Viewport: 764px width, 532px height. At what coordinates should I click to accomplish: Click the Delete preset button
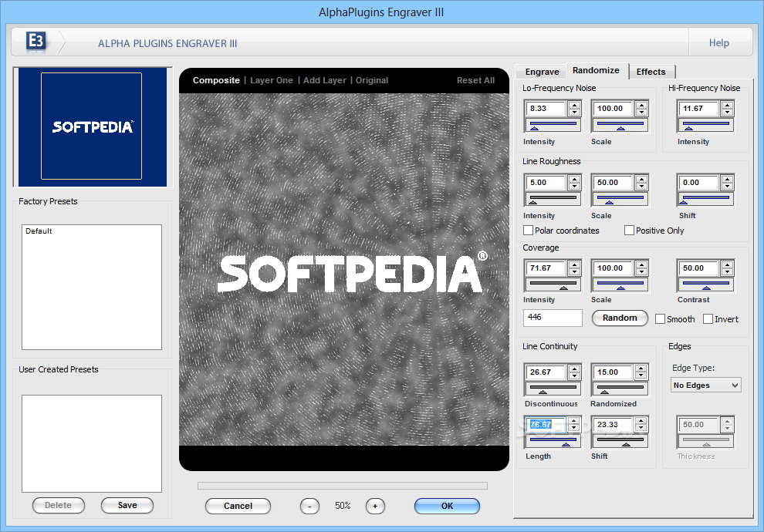(x=59, y=505)
